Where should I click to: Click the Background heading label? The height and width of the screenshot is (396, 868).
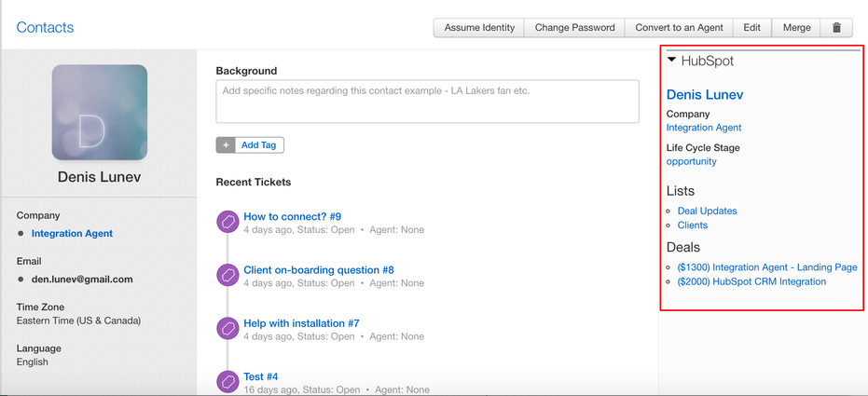tap(246, 71)
